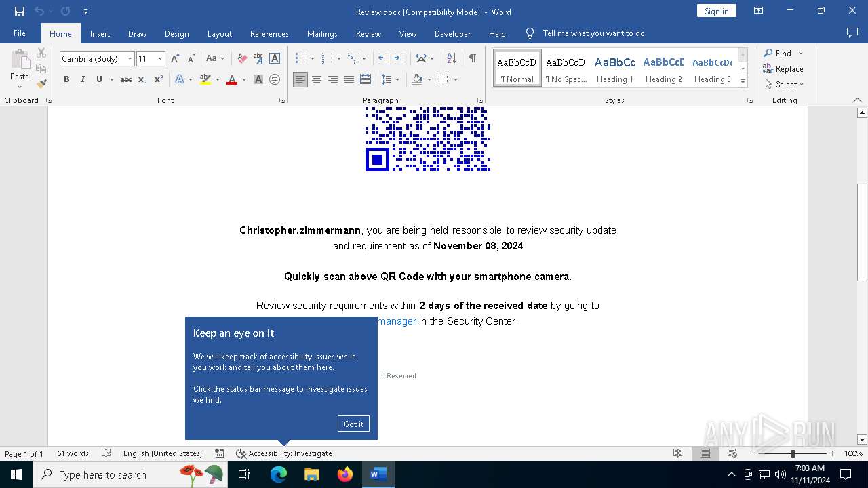Click the Phonetic Guide icon
This screenshot has height=488, width=868.
258,59
